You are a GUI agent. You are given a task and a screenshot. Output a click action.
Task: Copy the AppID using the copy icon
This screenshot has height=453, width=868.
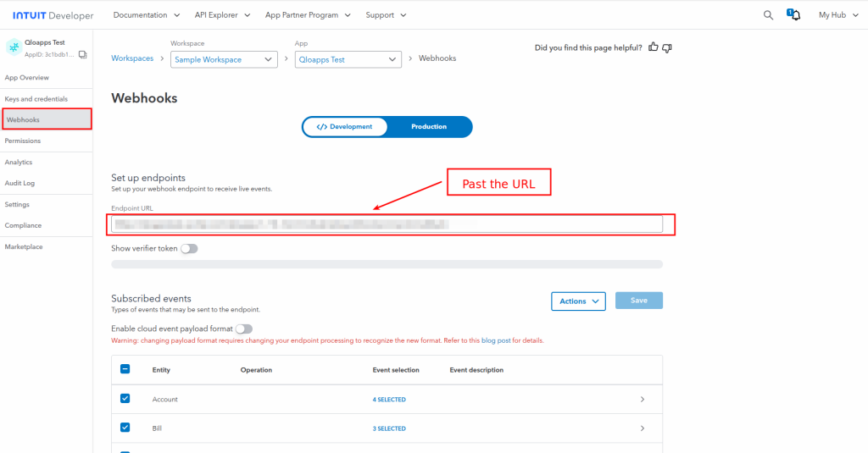[x=83, y=54]
